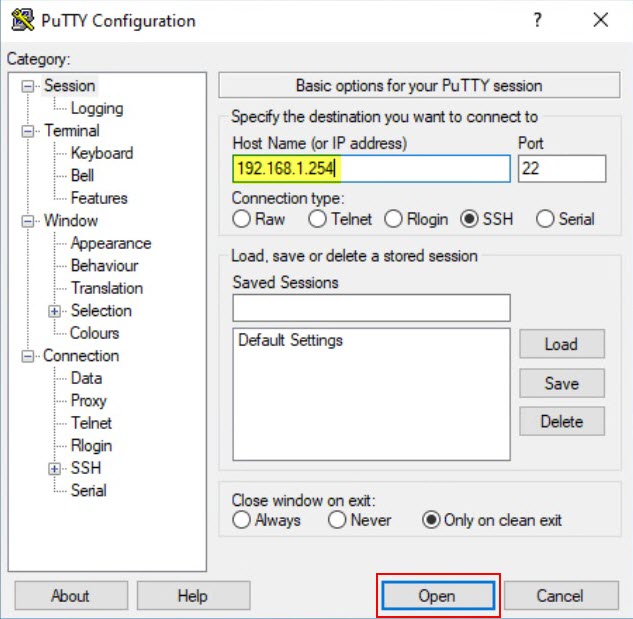Open the Appearance settings

click(x=111, y=243)
